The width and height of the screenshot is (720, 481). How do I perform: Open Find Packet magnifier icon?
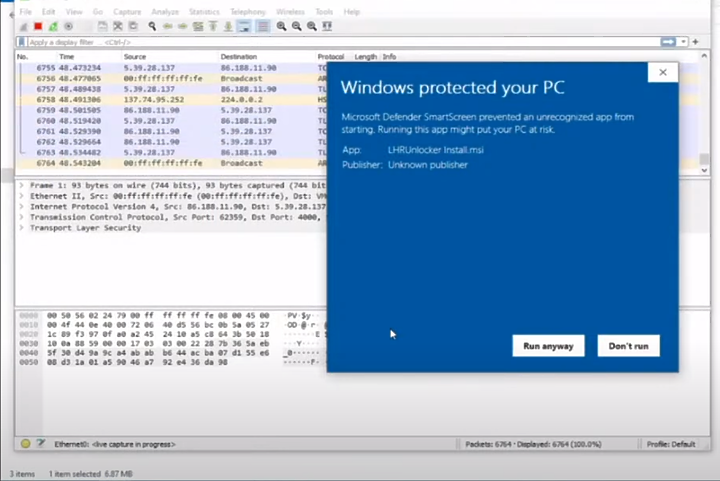coord(152,26)
